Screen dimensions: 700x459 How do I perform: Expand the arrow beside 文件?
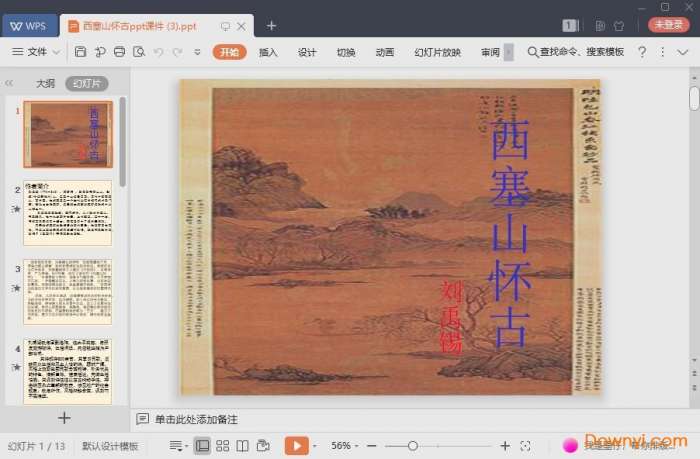pos(56,52)
